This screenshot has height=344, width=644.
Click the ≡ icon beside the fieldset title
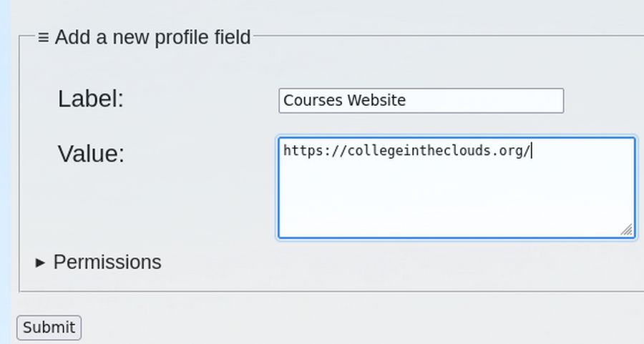[x=43, y=37]
